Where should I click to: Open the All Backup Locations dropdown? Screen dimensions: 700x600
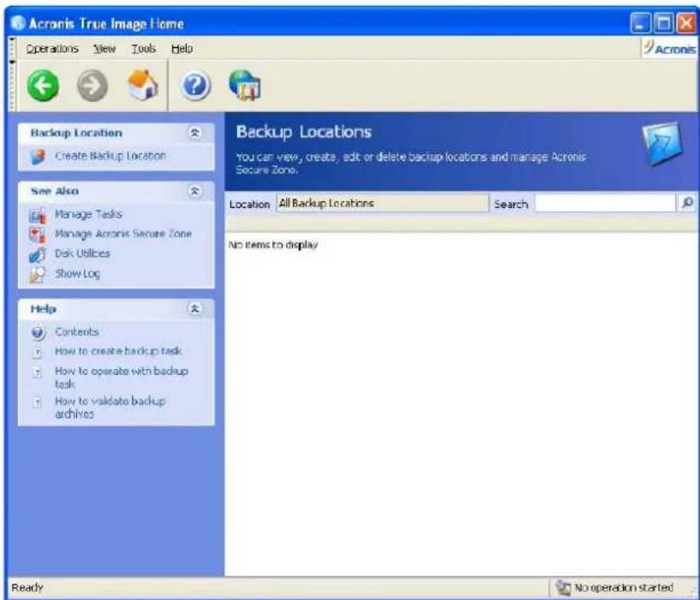[383, 203]
